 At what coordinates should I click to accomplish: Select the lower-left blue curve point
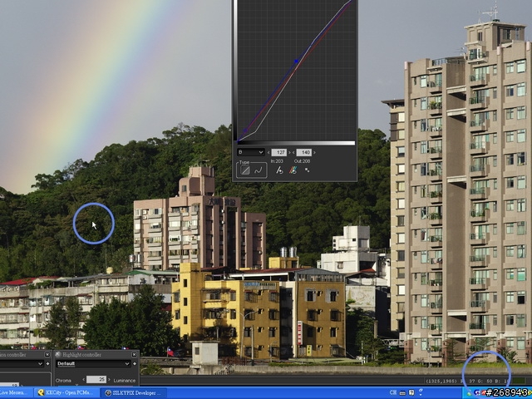245,131
